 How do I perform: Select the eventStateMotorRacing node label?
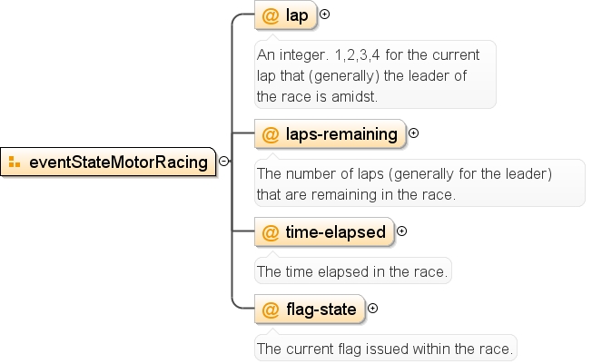(119, 162)
